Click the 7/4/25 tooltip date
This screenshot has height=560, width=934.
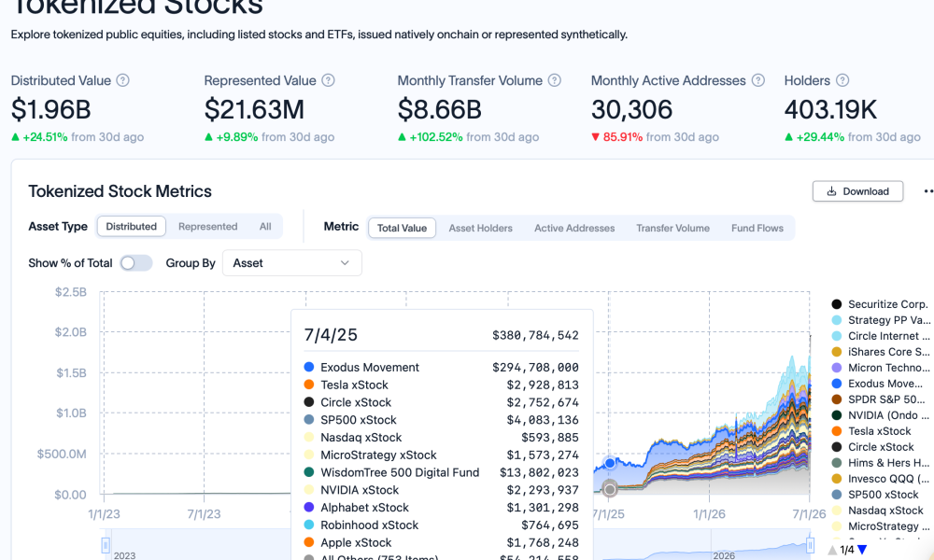(331, 335)
